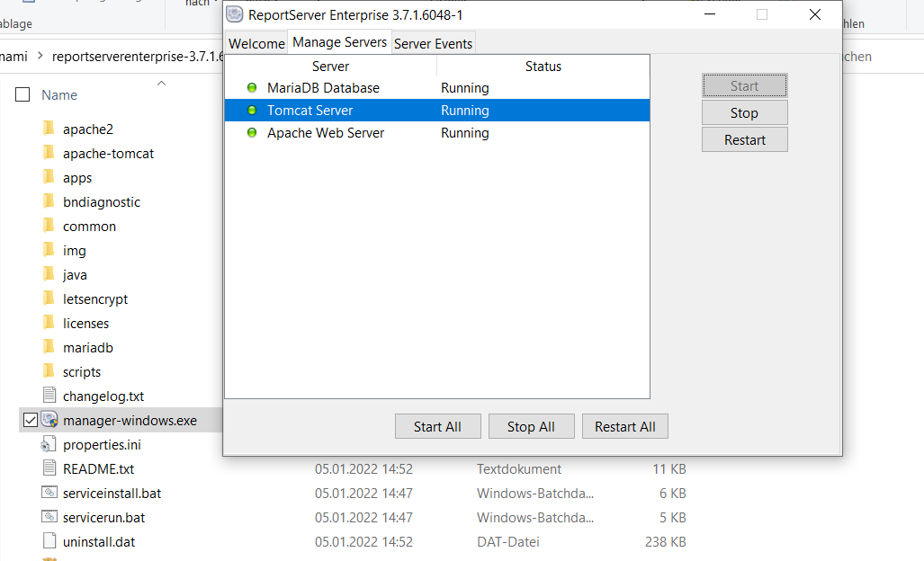The width and height of the screenshot is (924, 561).
Task: Select the changelog.txt file name
Action: click(x=103, y=396)
